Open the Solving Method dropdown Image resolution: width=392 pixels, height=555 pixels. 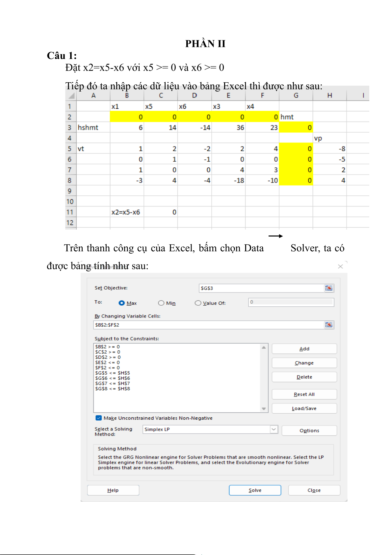[274, 429]
